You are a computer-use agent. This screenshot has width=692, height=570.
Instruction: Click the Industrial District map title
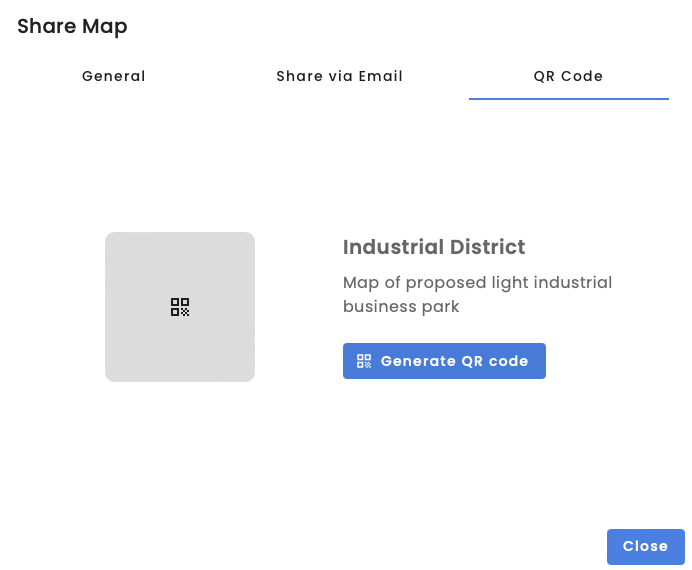point(434,247)
